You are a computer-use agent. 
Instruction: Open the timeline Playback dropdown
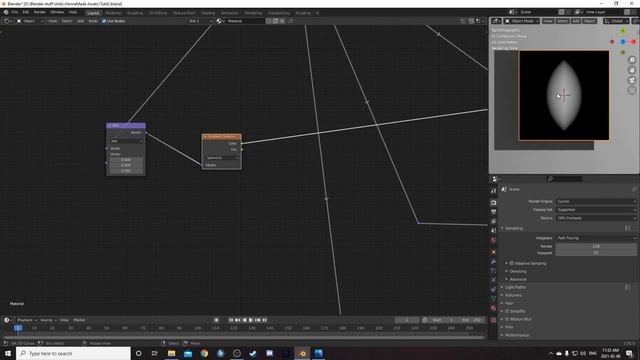[27, 320]
